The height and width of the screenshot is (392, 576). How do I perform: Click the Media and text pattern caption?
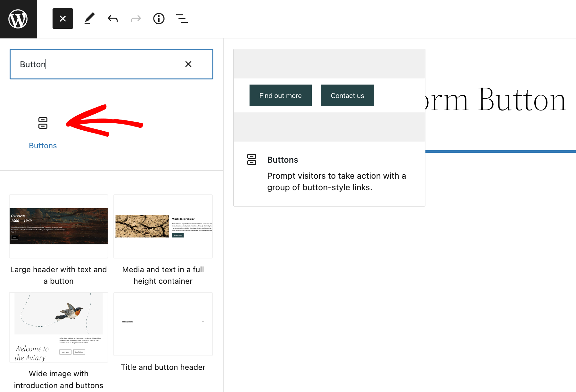pos(163,275)
